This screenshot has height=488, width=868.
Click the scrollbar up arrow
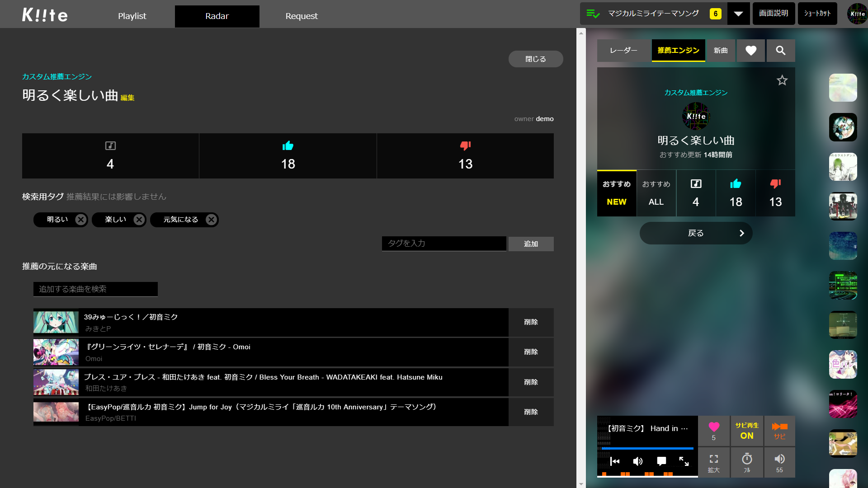581,33
